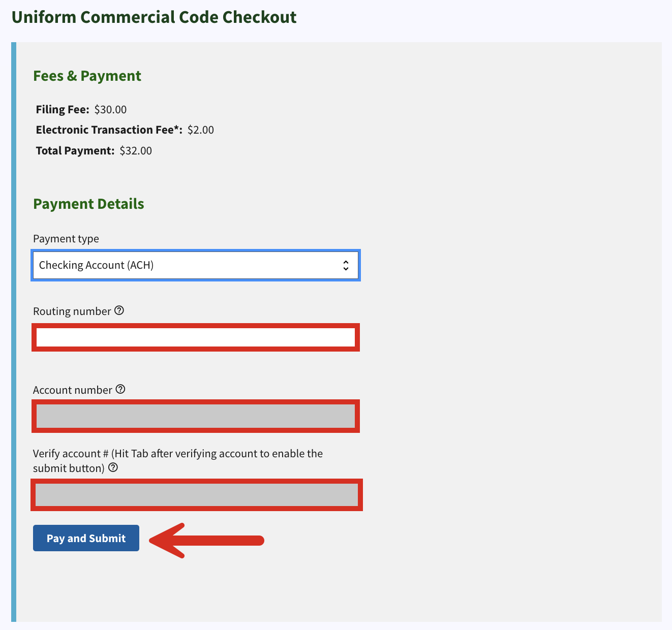This screenshot has height=630, width=672.
Task: Click the Routing number label text
Action: click(x=72, y=311)
